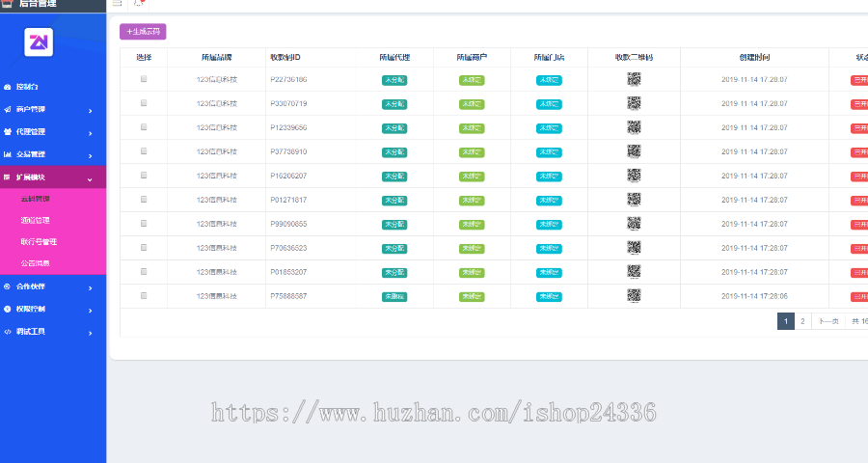Click the 交易管理 bar chart icon
This screenshot has height=463, width=868.
[x=7, y=154]
